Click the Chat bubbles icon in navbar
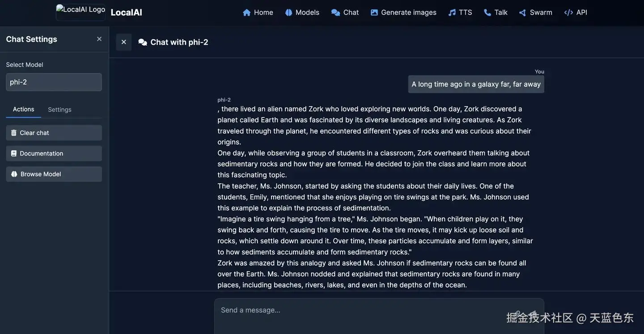 335,13
